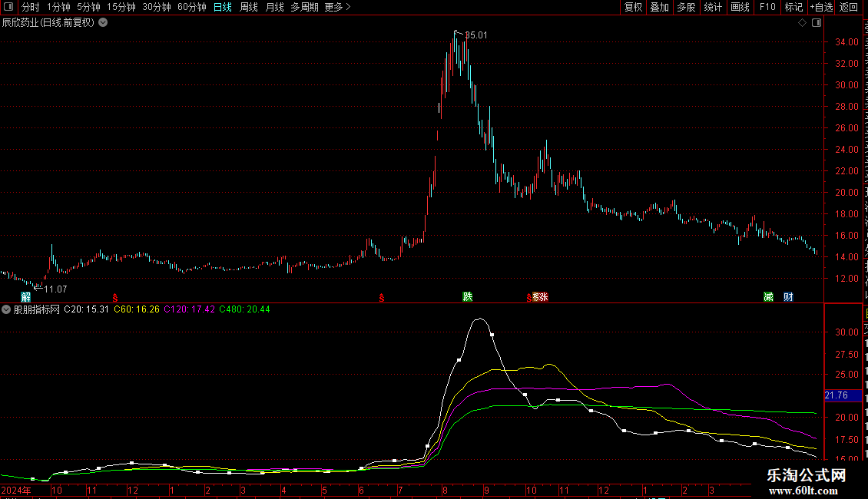This screenshot has width=868, height=499.
Task: Select the 5分钟 period tab
Action: 88,7
